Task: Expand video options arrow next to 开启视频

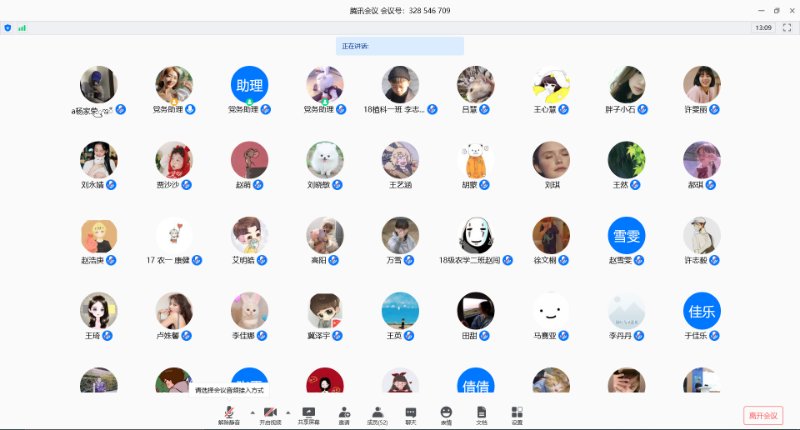Action: pos(289,411)
